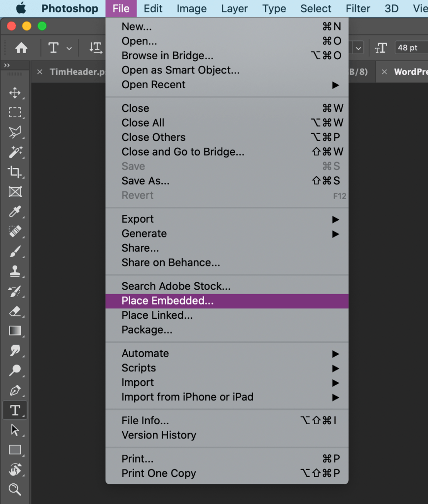This screenshot has width=428, height=504.
Task: Select the Pen tool
Action: coord(15,391)
